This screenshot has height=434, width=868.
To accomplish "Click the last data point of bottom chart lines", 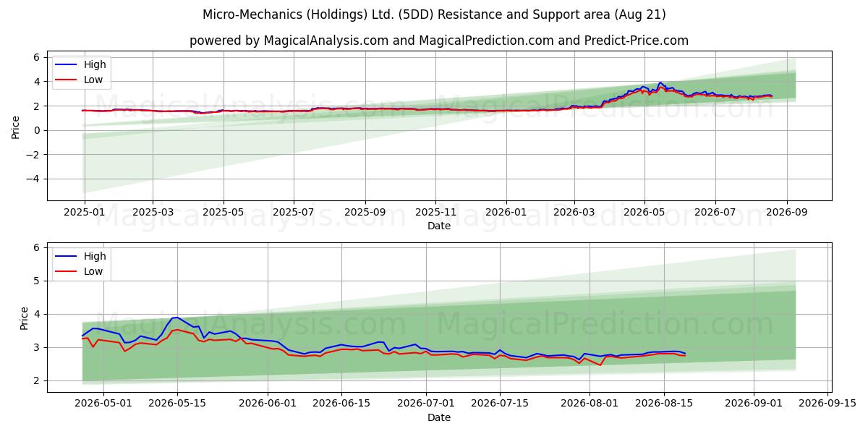I will pos(684,354).
